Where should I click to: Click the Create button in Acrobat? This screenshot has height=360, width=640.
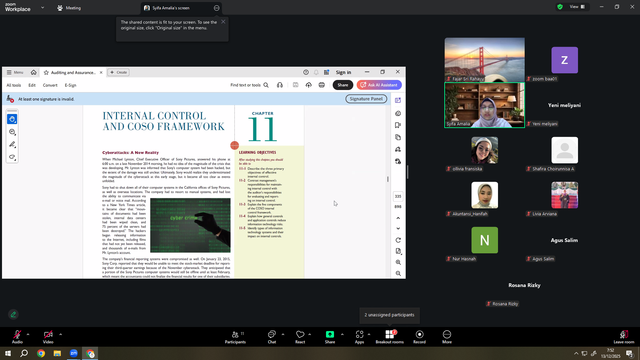118,72
